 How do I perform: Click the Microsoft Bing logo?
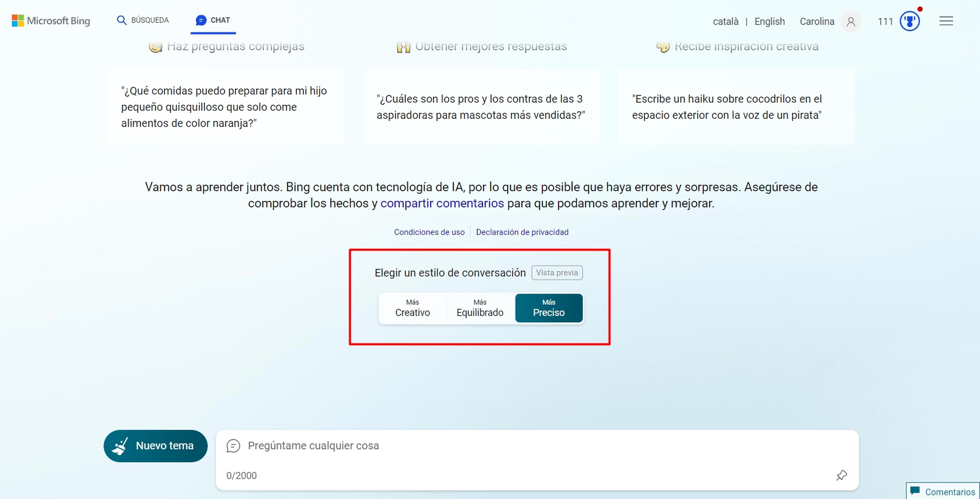pyautogui.click(x=51, y=20)
